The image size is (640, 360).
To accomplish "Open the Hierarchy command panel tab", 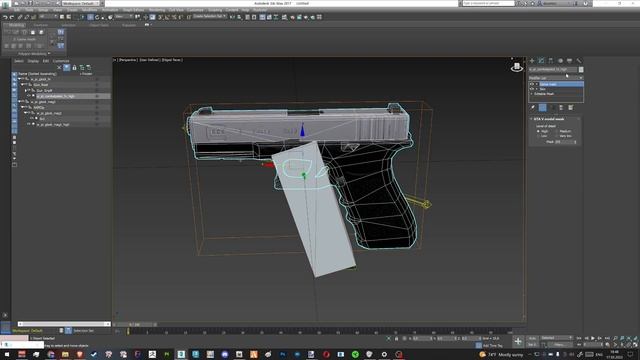I will coord(551,61).
